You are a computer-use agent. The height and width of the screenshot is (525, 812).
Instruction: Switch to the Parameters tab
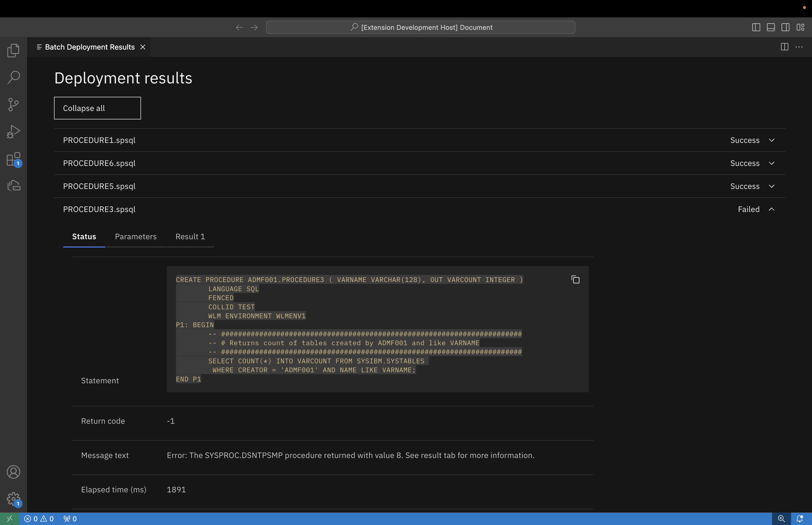(136, 236)
